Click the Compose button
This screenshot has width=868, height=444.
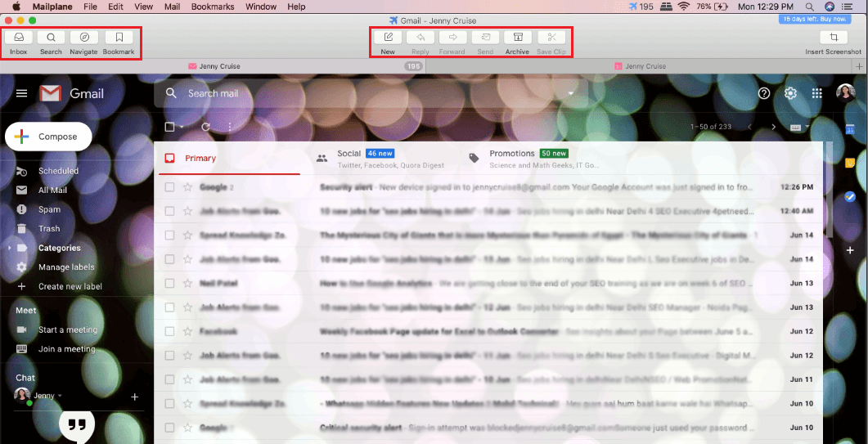pyautogui.click(x=48, y=137)
